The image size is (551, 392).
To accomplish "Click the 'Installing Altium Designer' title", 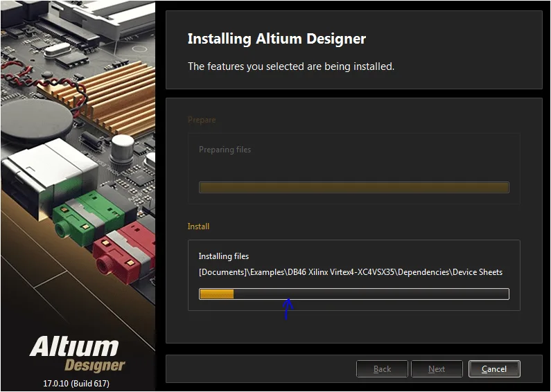I will [277, 39].
